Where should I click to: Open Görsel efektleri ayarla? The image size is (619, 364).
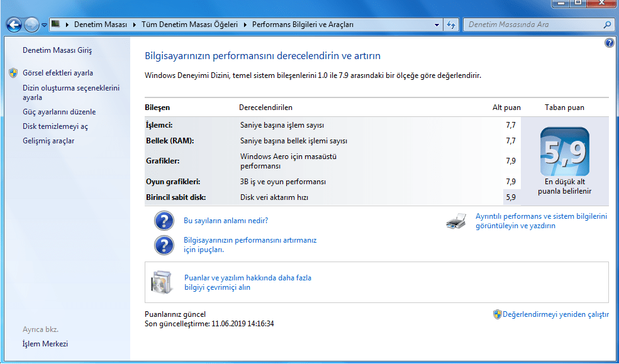tap(58, 73)
